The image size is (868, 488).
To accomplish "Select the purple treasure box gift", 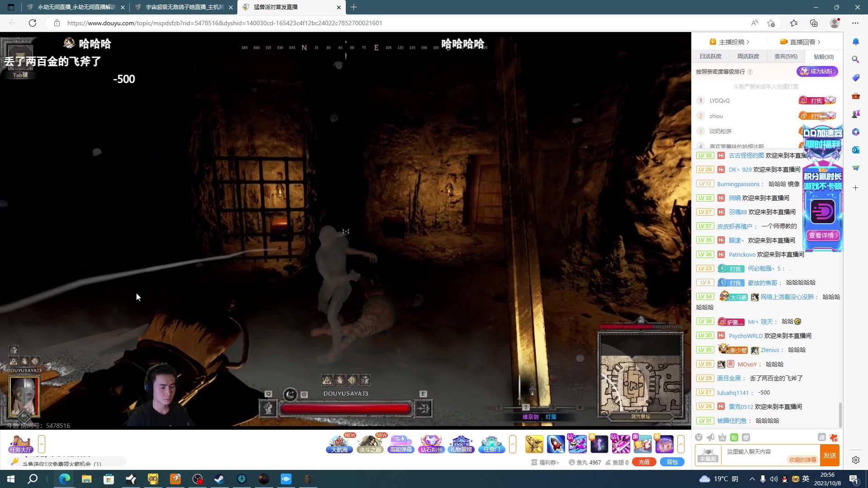I will [665, 444].
